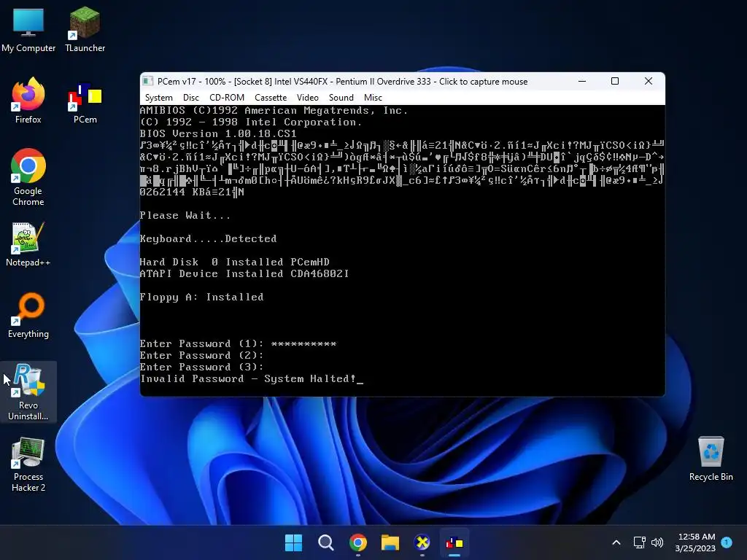This screenshot has height=560, width=747.
Task: Click the 'Enter Password (1):' line
Action: 239,344
